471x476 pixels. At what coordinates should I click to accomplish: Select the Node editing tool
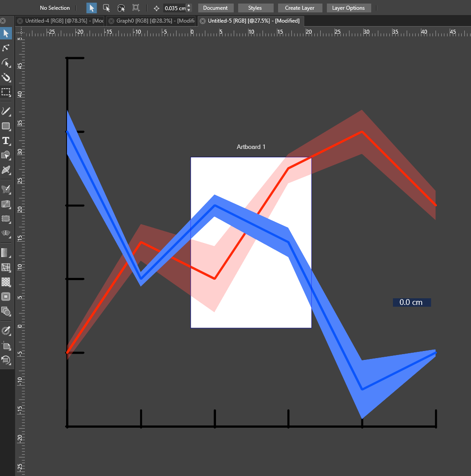(x=6, y=48)
